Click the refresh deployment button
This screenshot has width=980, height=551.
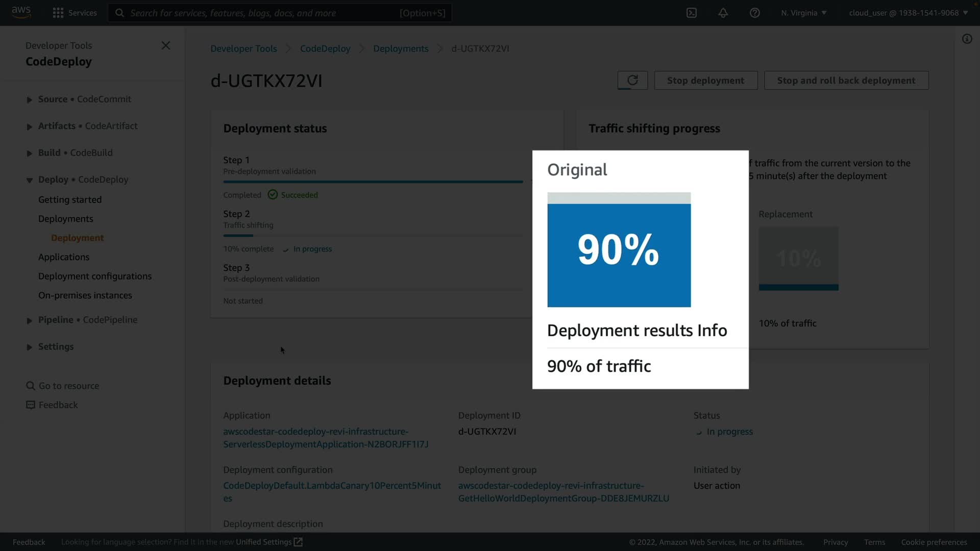632,80
